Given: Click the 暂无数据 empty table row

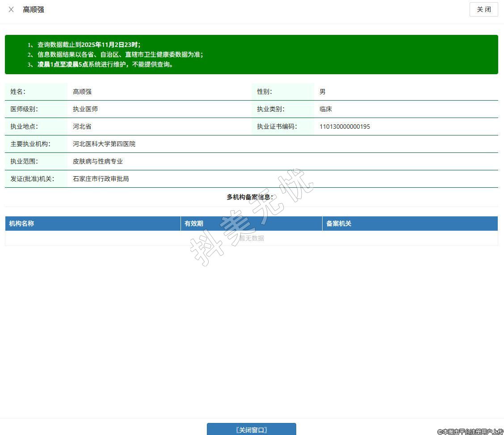Looking at the screenshot, I should (x=251, y=238).
